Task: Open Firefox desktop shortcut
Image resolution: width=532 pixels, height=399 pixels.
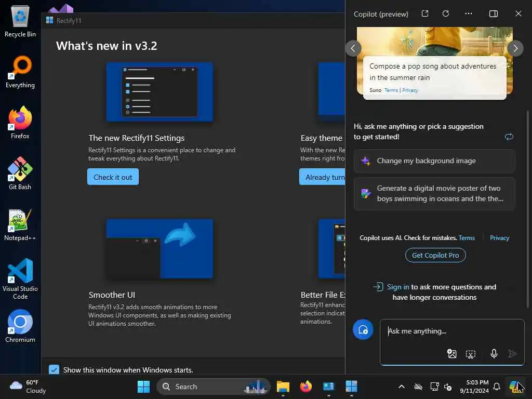Action: click(x=20, y=123)
